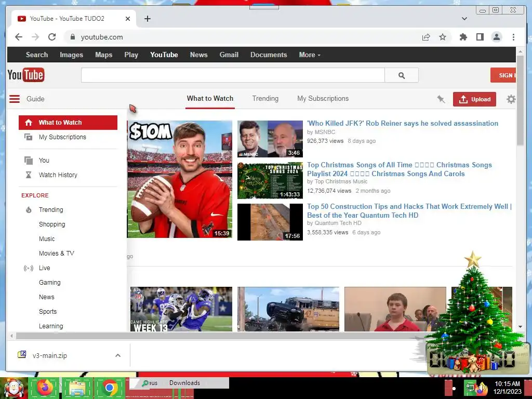Click the You sidebar icon

29,160
